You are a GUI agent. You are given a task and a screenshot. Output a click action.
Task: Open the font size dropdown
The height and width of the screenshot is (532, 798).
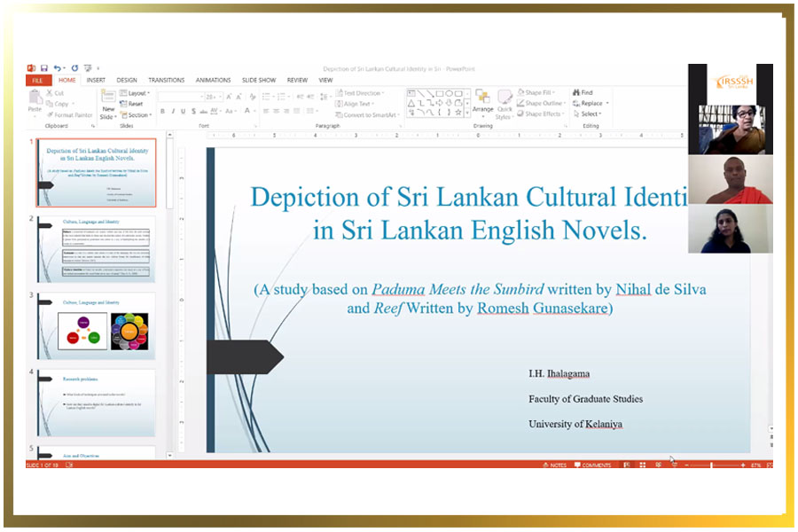click(x=221, y=97)
